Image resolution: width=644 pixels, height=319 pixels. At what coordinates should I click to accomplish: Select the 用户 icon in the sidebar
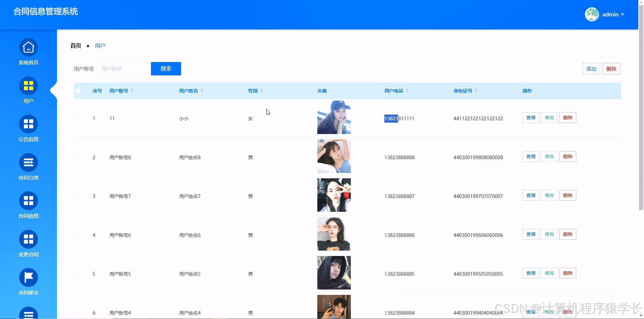28,89
